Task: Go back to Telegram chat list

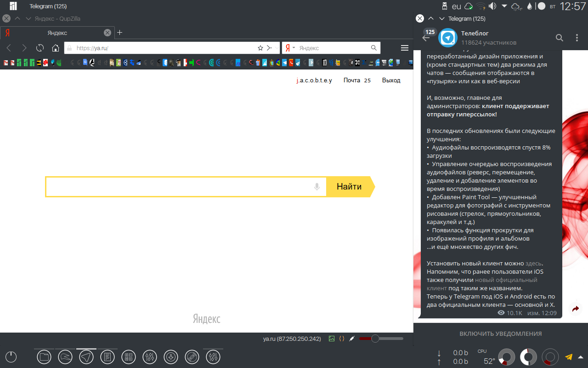Action: [426, 38]
